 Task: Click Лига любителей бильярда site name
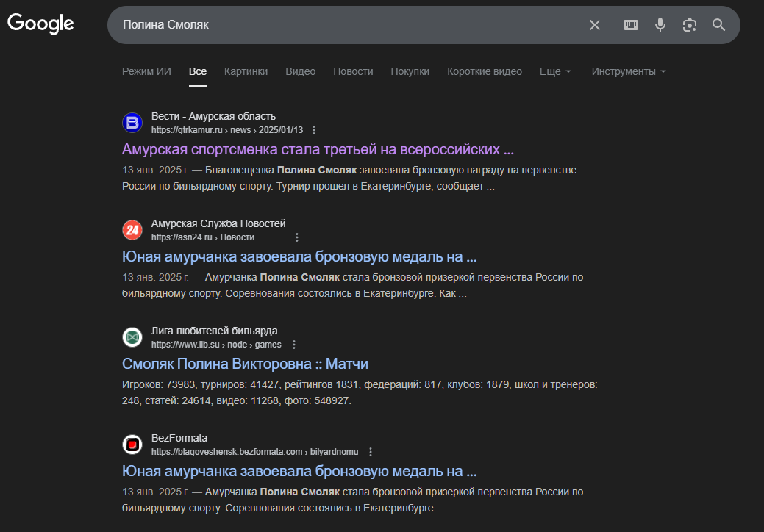(215, 331)
